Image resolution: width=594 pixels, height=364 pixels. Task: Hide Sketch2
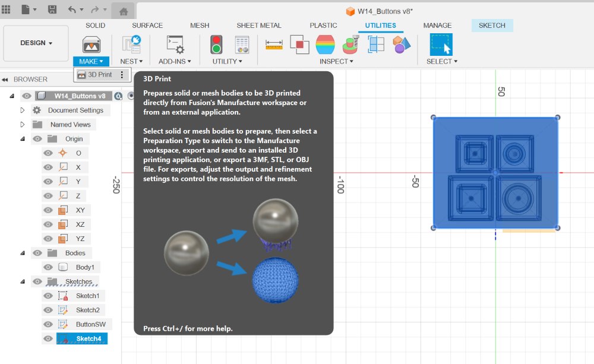point(48,310)
